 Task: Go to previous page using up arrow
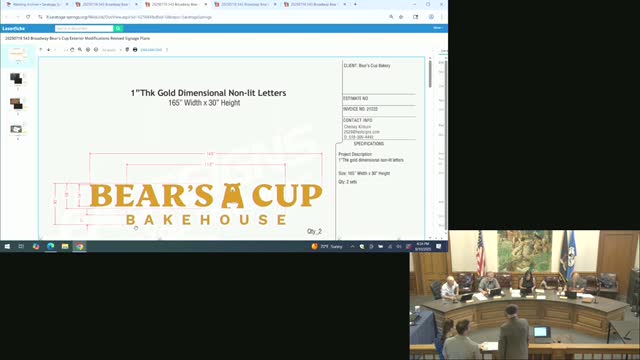41,50
